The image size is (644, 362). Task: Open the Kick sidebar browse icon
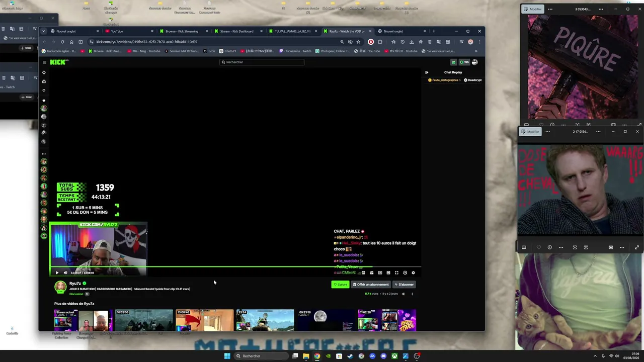tap(44, 81)
